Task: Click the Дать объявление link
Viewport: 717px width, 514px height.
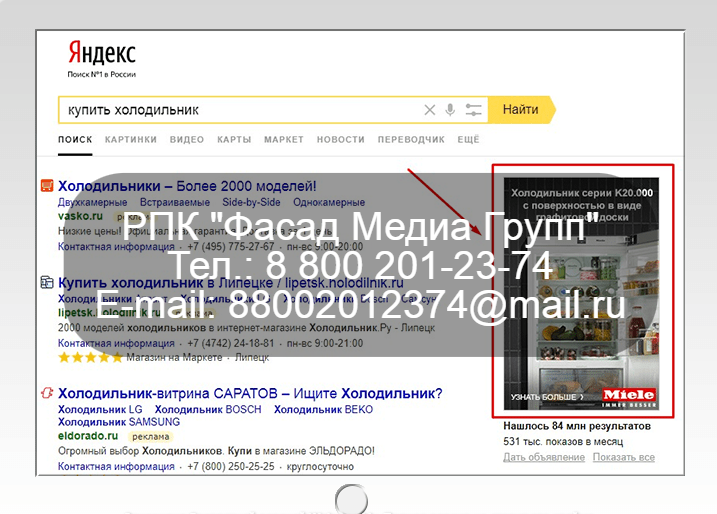Action: [x=543, y=457]
